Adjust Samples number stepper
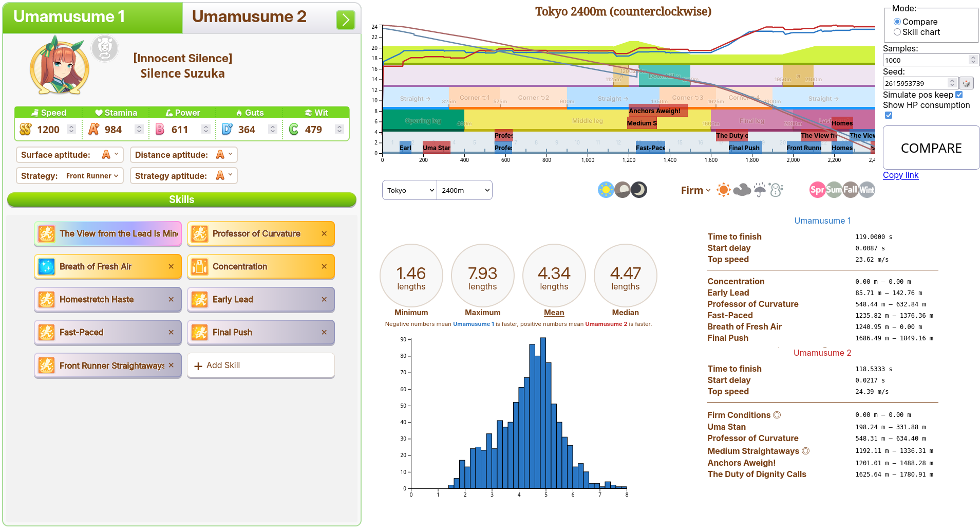The height and width of the screenshot is (529, 980). click(x=973, y=60)
